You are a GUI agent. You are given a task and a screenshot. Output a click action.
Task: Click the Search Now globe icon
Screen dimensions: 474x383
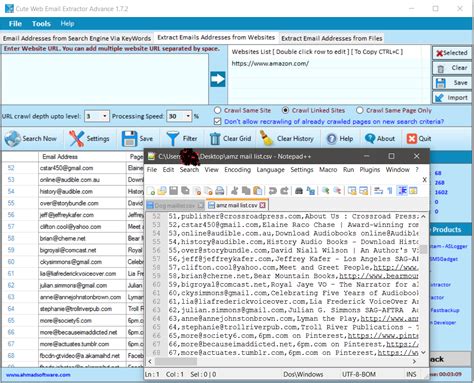(x=13, y=139)
